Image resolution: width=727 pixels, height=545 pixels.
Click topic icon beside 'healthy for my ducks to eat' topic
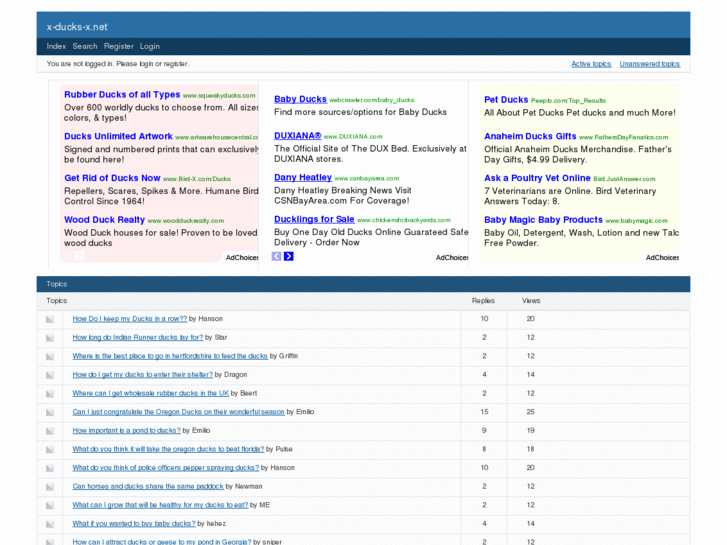[x=50, y=505]
